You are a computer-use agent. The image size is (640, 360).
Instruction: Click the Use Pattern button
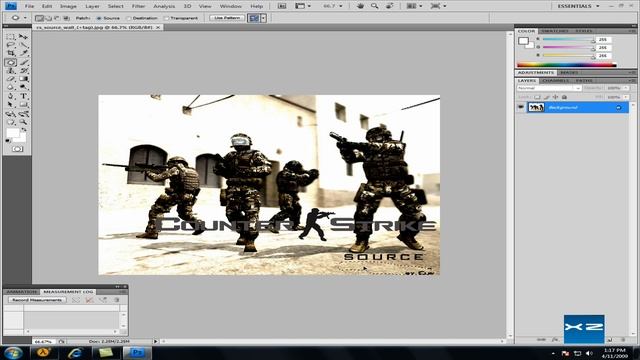pyautogui.click(x=227, y=18)
